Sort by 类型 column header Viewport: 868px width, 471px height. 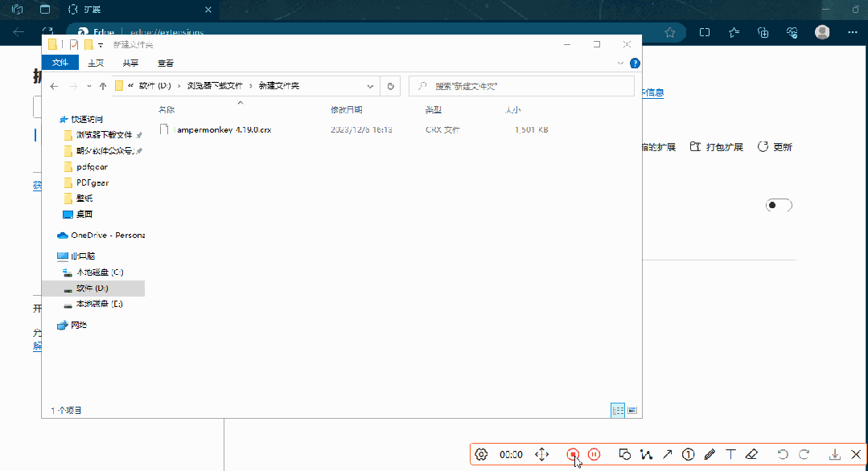pyautogui.click(x=434, y=110)
